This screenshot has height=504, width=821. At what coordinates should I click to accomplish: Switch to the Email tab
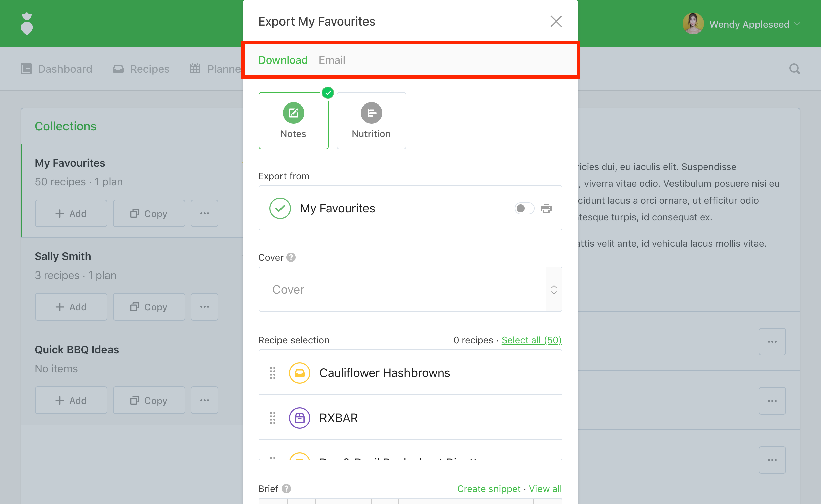click(x=332, y=60)
